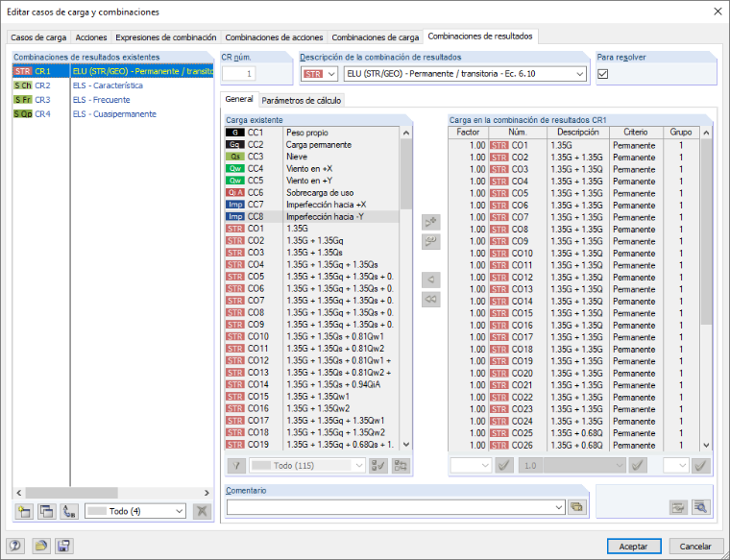
Task: Click the checkmark beside the factor dropdown
Action: [504, 466]
